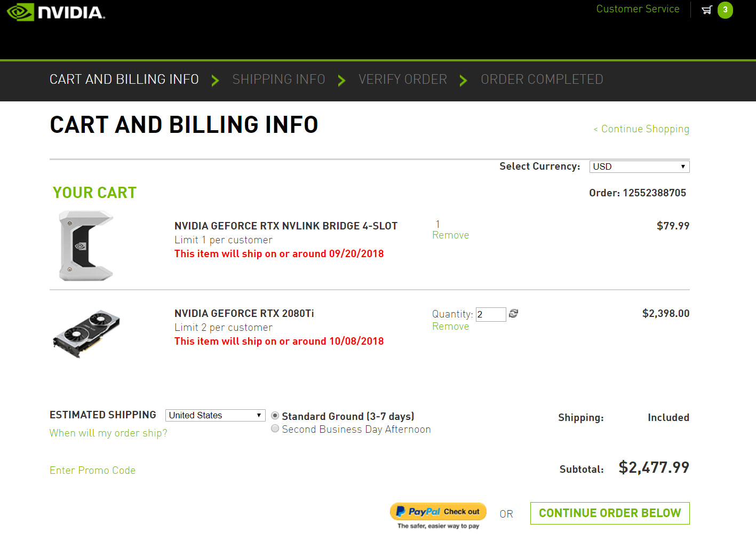Click the $2,398.00 price

666,314
